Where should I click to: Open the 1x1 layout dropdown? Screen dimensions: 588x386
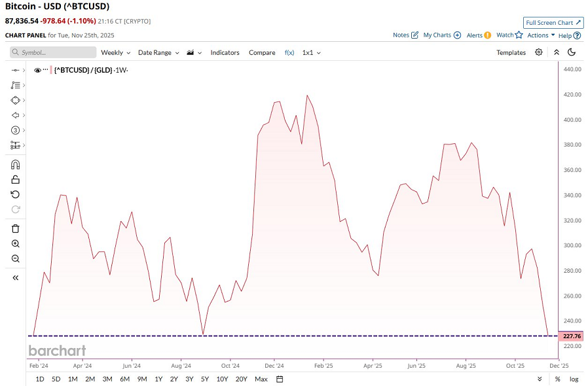click(311, 52)
